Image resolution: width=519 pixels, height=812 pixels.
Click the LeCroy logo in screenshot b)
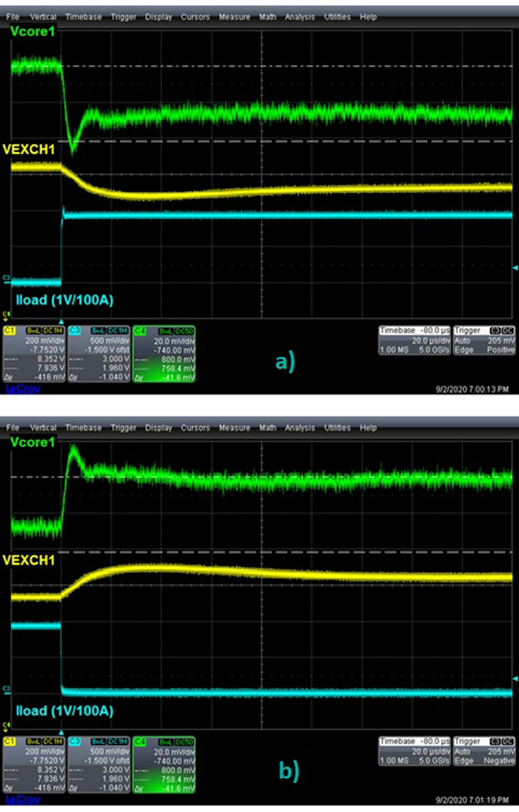point(23,799)
